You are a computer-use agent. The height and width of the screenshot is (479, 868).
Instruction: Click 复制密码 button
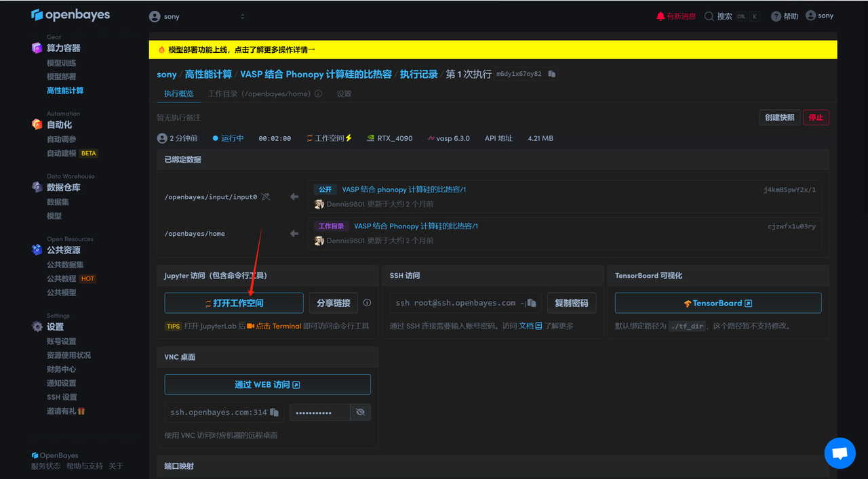[x=572, y=303]
